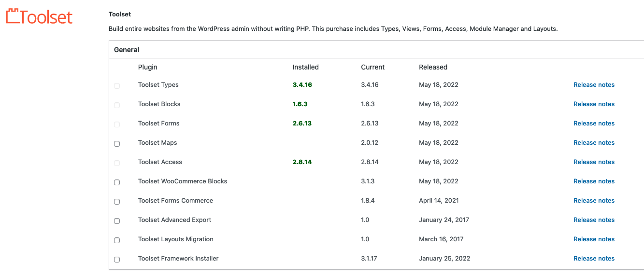Viewport: 644px width, 276px height.
Task: Enable Toolset Advanced Export checkbox
Action: 117,221
